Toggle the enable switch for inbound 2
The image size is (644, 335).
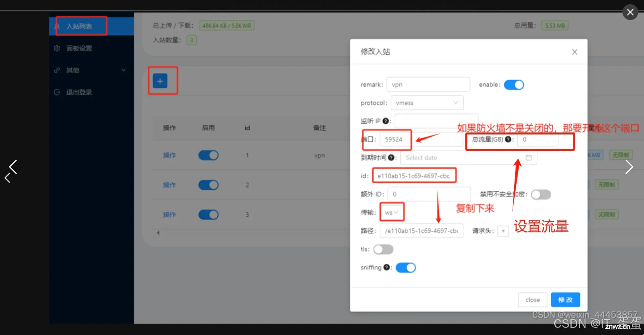coord(208,185)
